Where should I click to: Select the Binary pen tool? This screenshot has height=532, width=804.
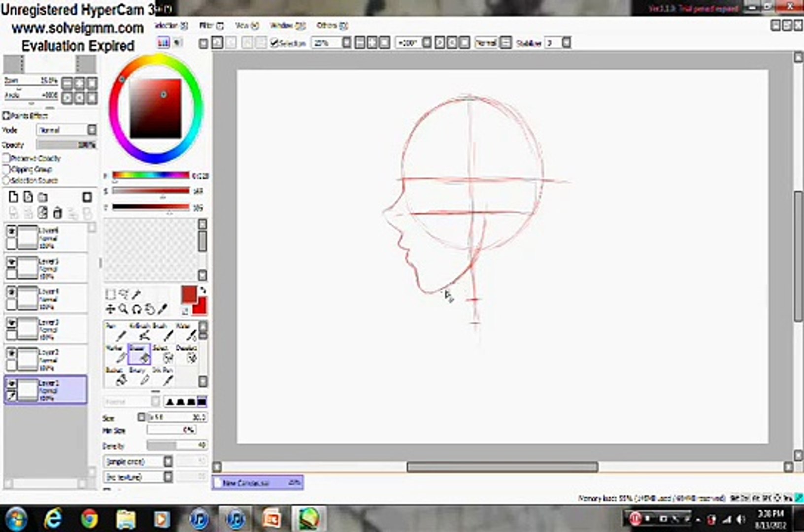pyautogui.click(x=139, y=376)
